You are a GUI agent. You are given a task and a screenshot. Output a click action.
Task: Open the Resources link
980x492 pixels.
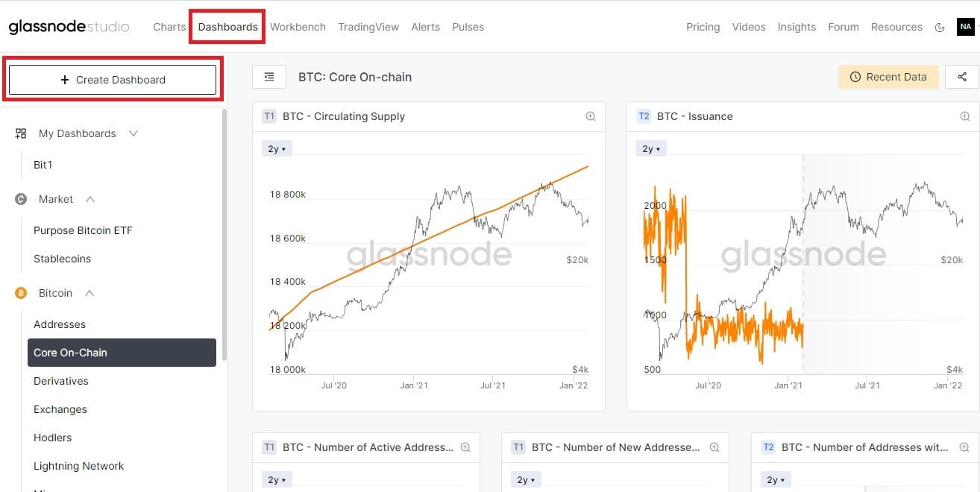[x=896, y=27]
